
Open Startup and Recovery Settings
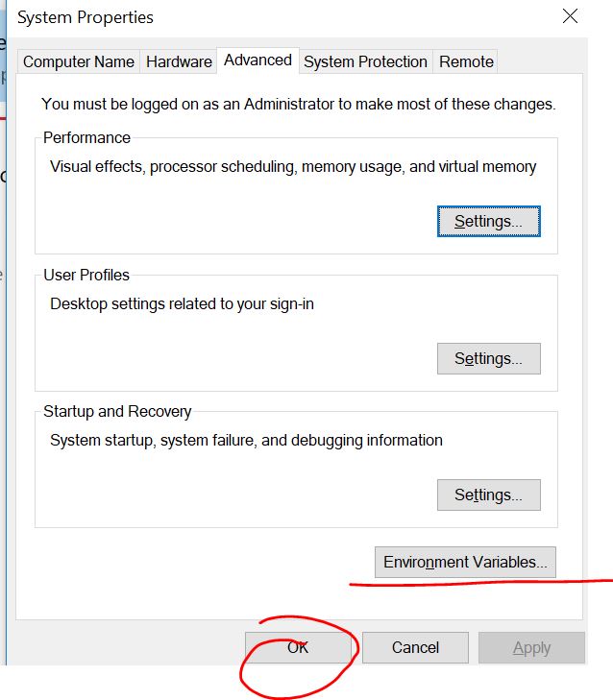tap(488, 495)
